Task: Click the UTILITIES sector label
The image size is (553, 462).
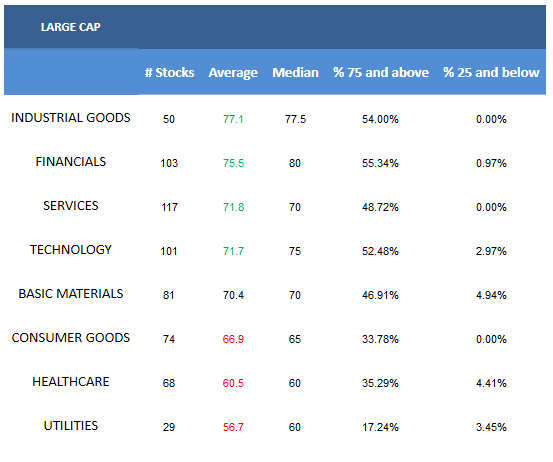Action: 71,426
